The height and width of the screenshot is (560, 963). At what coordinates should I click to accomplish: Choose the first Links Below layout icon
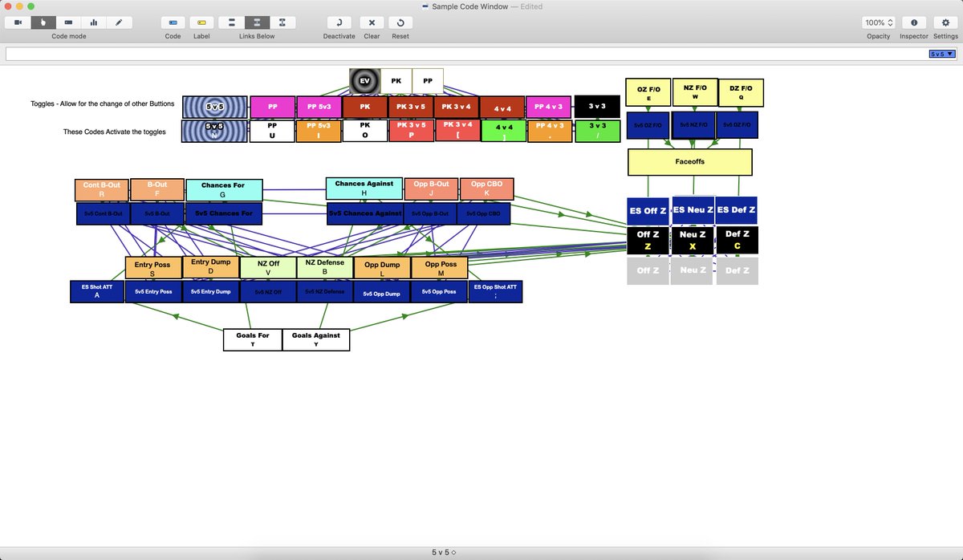coord(232,22)
